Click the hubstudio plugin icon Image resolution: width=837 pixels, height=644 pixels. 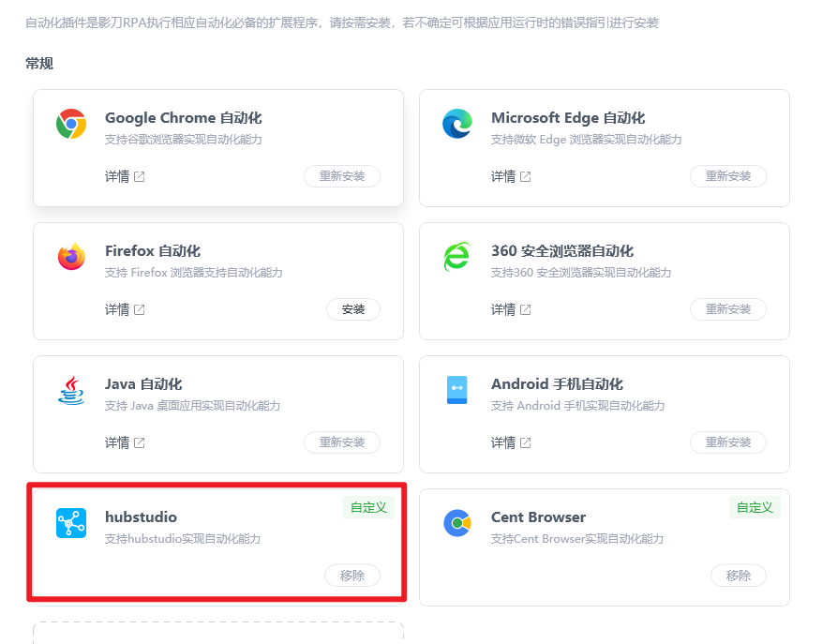coord(71,523)
